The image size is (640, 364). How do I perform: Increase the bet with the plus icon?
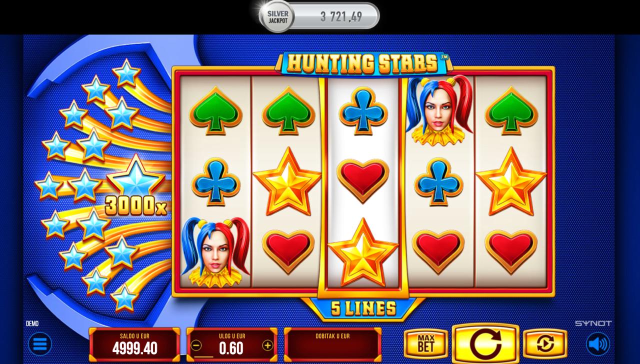click(x=267, y=345)
